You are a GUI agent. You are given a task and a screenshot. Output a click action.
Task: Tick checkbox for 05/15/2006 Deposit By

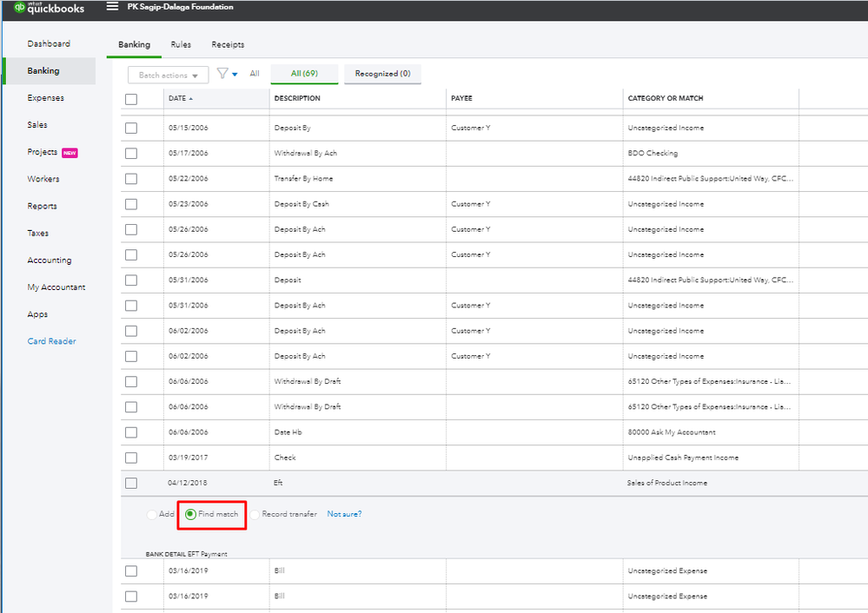coord(131,128)
